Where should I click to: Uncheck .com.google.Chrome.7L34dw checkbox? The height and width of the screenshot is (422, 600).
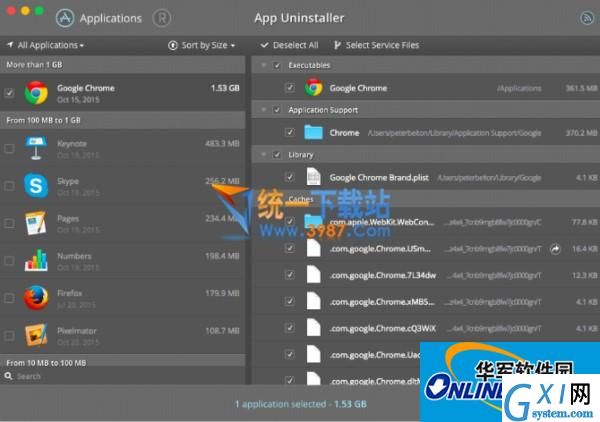(x=290, y=275)
